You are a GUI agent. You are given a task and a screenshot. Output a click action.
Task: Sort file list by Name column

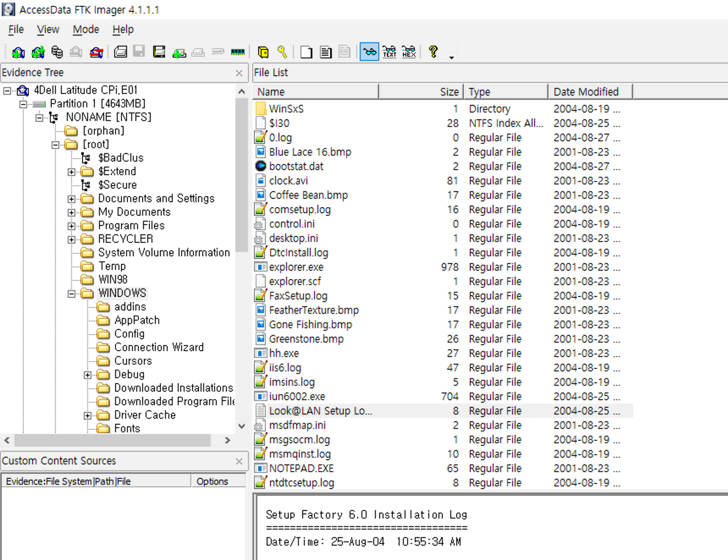pyautogui.click(x=316, y=92)
